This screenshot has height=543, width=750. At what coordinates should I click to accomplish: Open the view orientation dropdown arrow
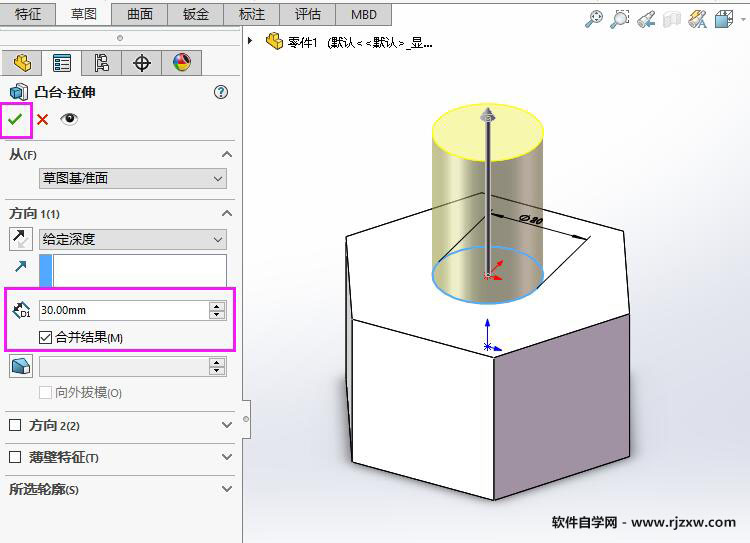pyautogui.click(x=743, y=20)
